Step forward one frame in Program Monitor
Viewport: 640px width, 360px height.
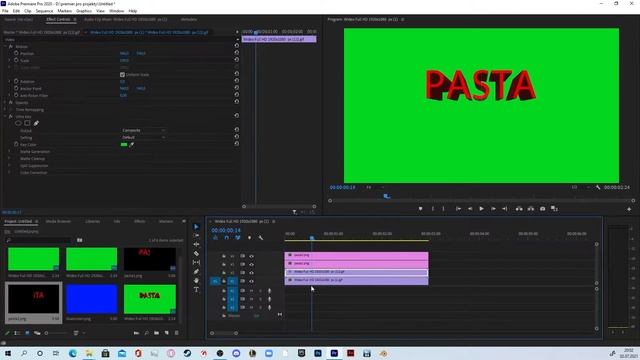coord(493,209)
